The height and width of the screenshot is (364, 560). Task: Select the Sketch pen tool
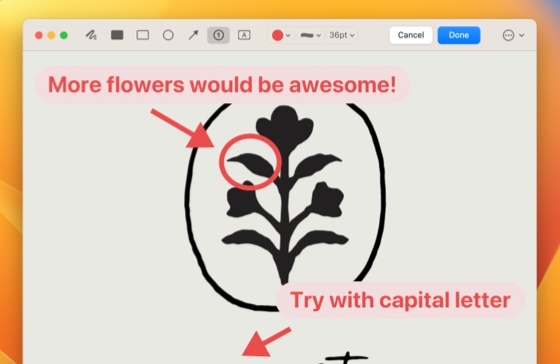coord(91,35)
